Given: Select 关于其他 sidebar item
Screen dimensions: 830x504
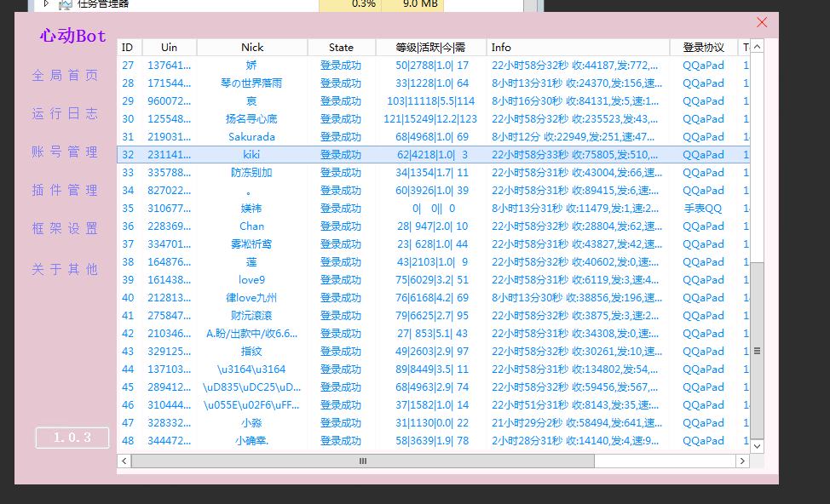Looking at the screenshot, I should (65, 269).
